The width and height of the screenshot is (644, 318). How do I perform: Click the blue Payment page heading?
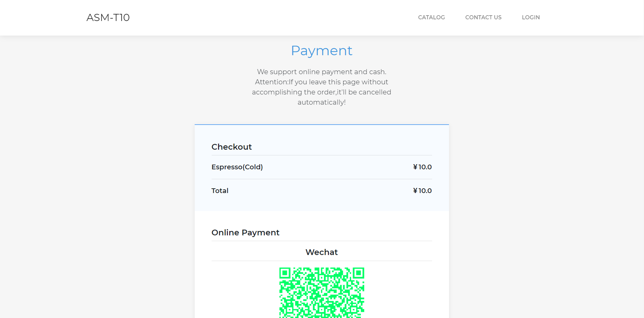pyautogui.click(x=321, y=51)
